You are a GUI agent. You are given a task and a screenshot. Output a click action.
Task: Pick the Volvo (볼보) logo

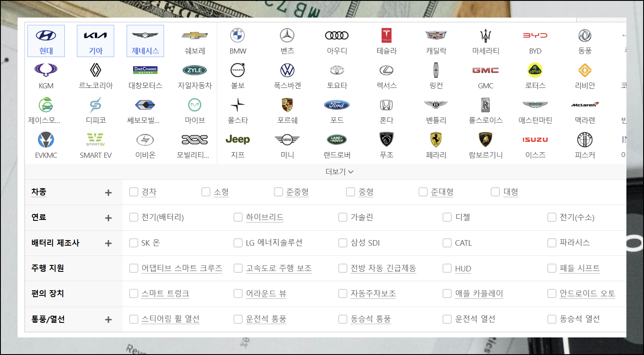click(x=237, y=70)
